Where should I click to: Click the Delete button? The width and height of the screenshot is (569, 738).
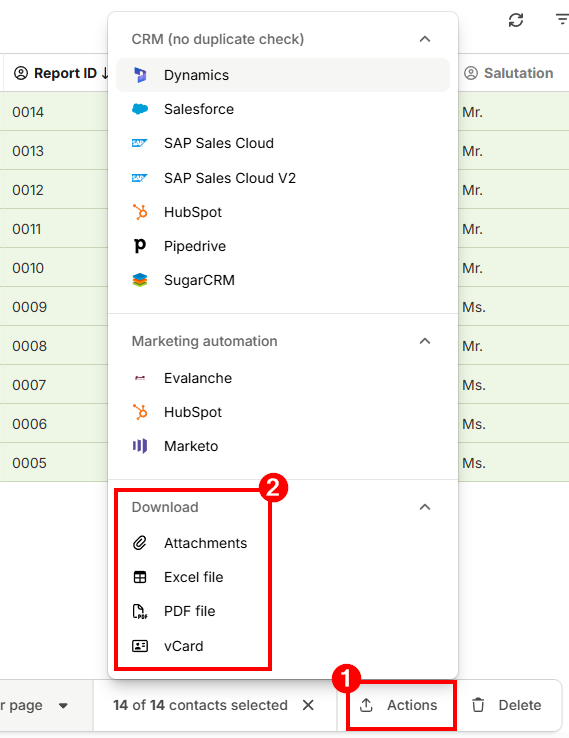point(507,705)
